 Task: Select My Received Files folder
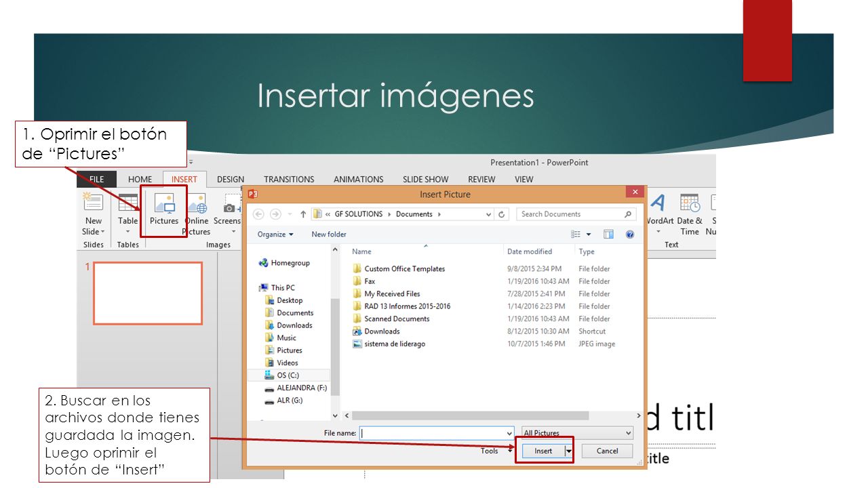click(392, 294)
